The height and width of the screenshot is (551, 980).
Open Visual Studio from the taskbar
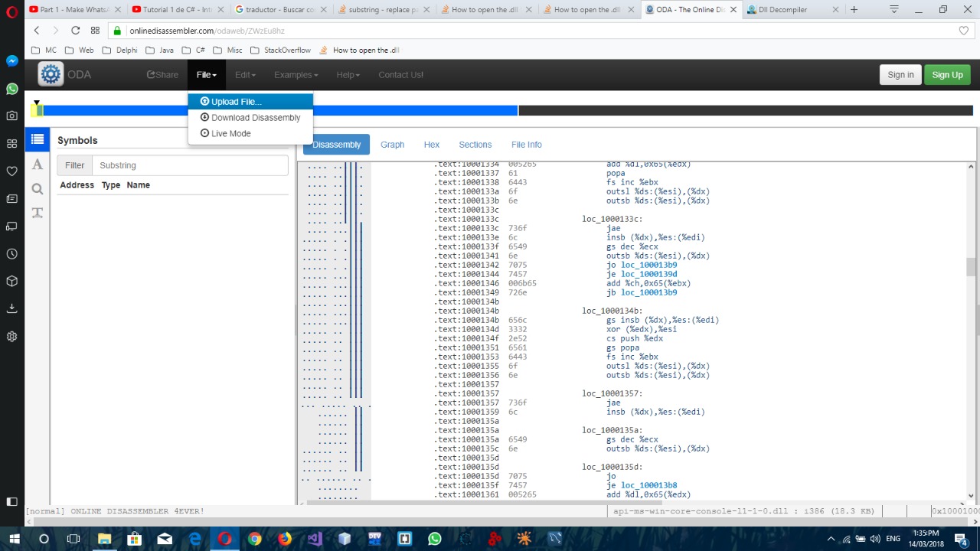click(315, 539)
